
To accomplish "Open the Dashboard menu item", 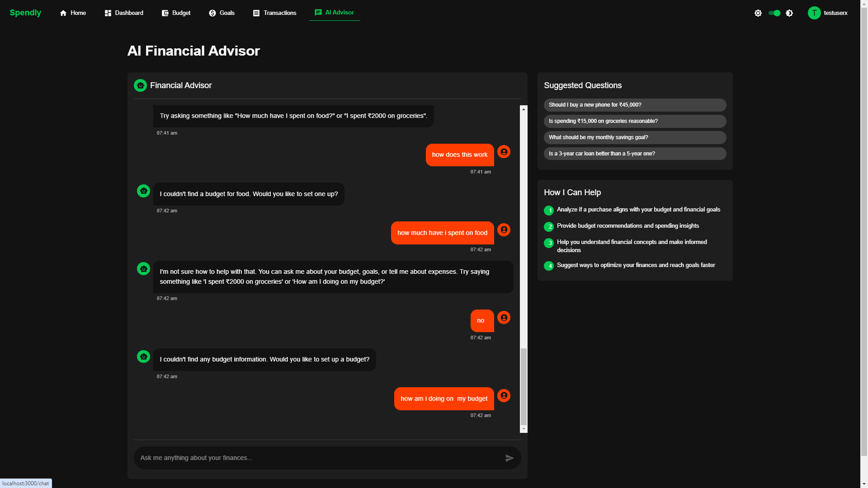I will point(124,13).
